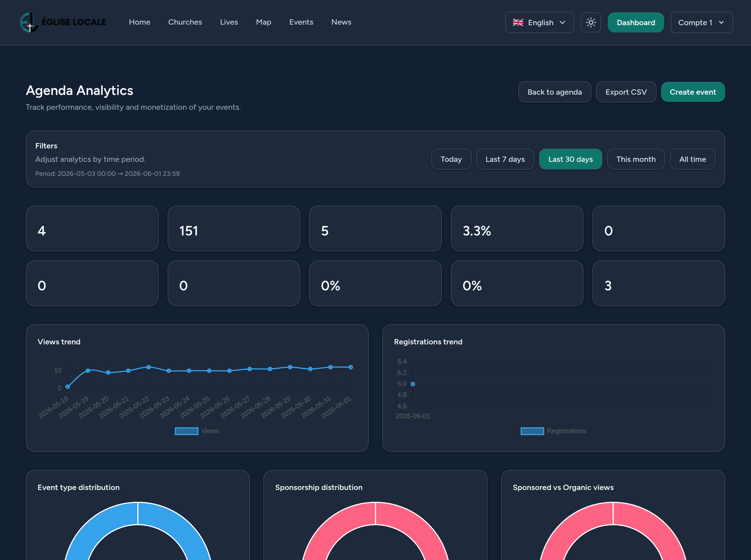Click the Église Locale logo

coord(63,22)
